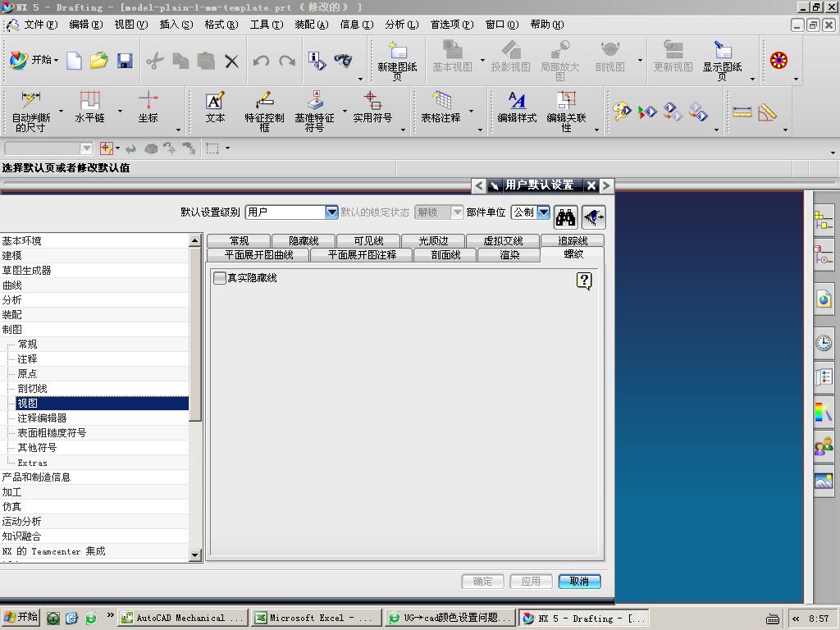Click 实用符号 utility symbol tool
840x630 pixels.
pyautogui.click(x=372, y=107)
